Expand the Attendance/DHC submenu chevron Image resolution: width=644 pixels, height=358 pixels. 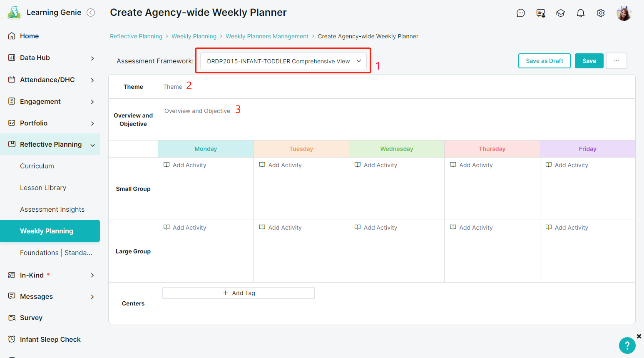point(92,80)
